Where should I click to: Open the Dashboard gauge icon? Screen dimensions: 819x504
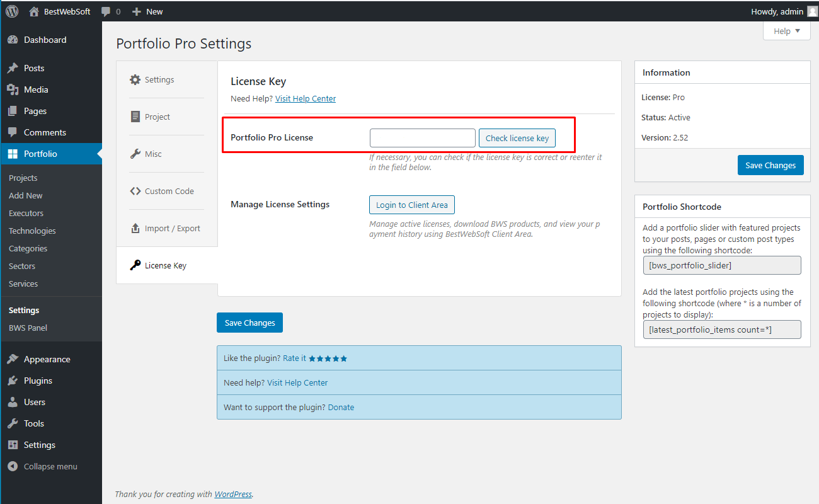click(x=13, y=40)
